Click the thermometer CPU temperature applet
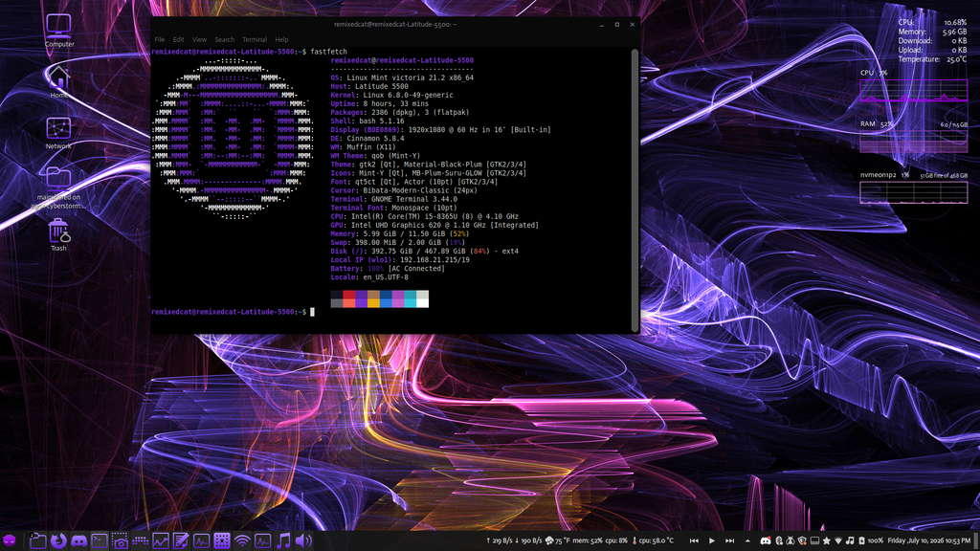Image resolution: width=980 pixels, height=551 pixels. (653, 540)
